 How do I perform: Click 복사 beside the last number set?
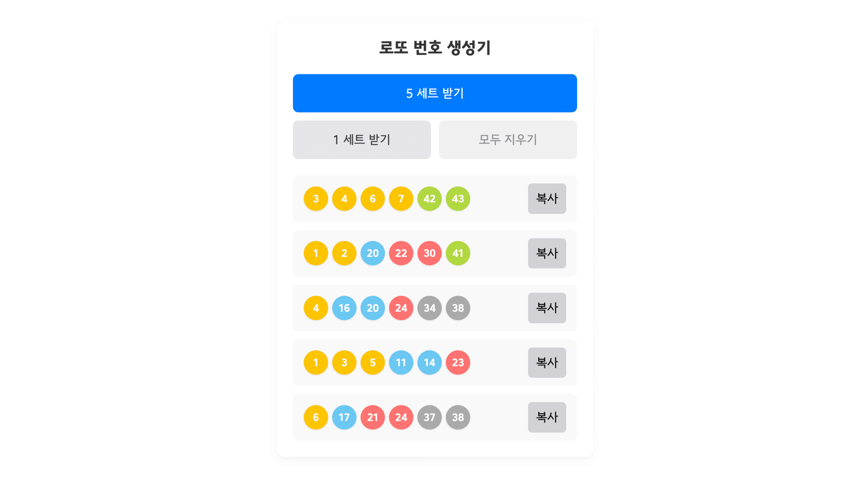point(547,417)
